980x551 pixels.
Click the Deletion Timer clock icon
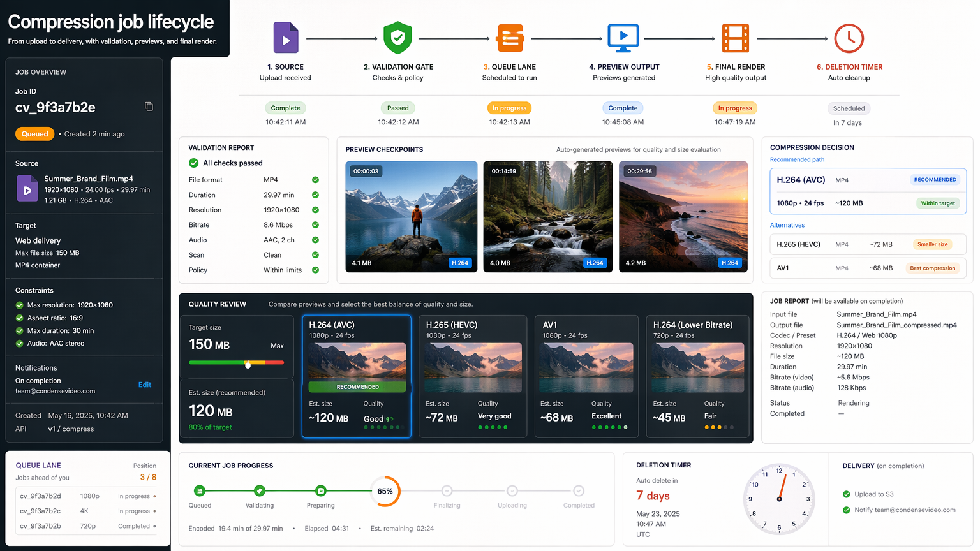click(849, 38)
